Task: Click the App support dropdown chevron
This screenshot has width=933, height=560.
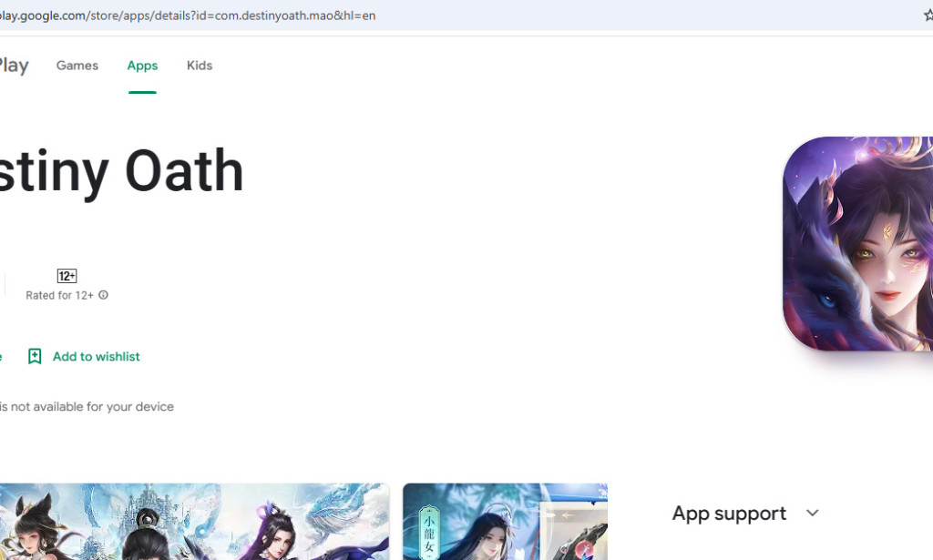Action: [812, 513]
